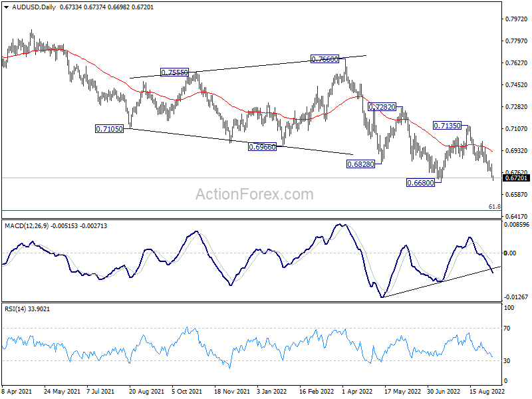The height and width of the screenshot is (399, 532).
Task: Click the MACD scale value 0.008596
Action: pyautogui.click(x=517, y=225)
